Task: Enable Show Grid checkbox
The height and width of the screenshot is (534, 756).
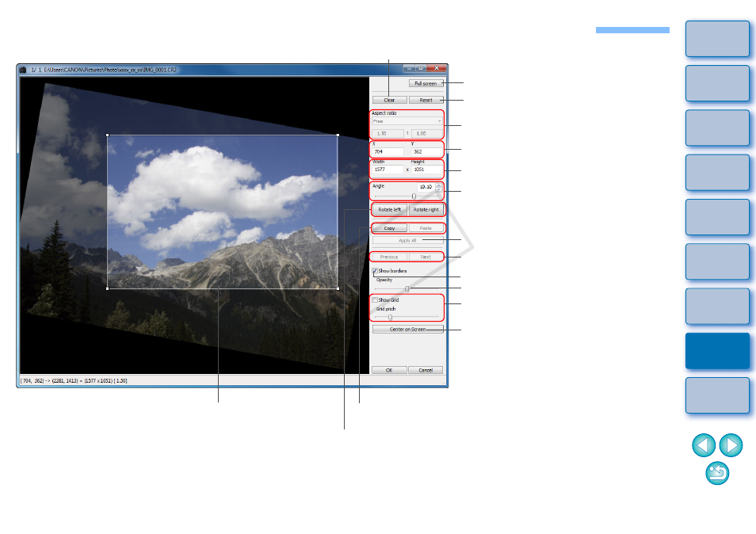Action: (375, 299)
